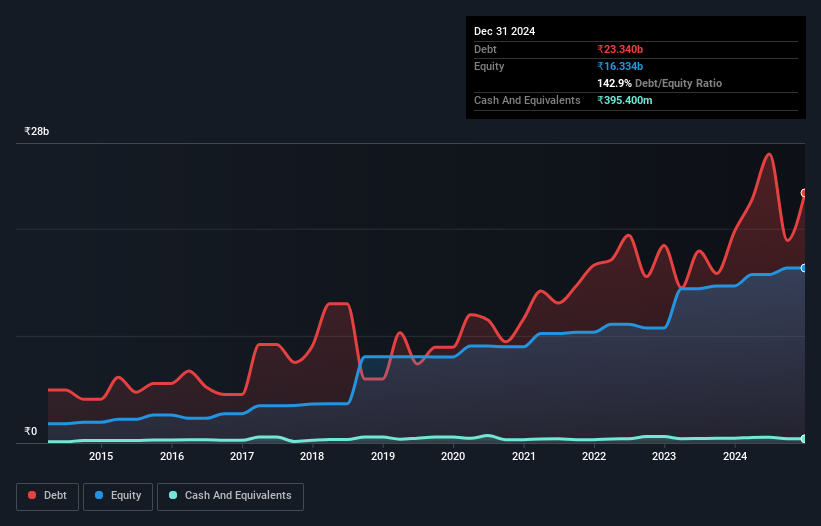Screen dimensions: 821x526
Task: Click the ₹23.340b debt value
Action: tap(620, 49)
